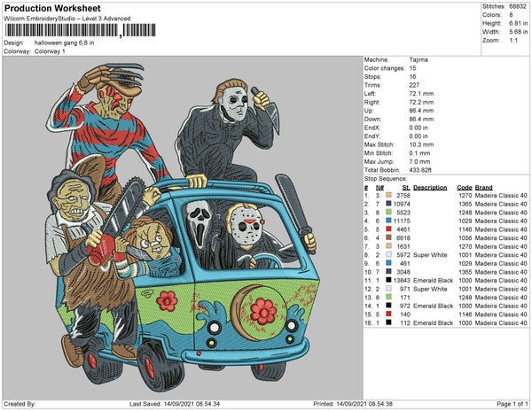The height and width of the screenshot is (411, 532).
Task: Click "Super White" description in row 8
Action: [430, 255]
